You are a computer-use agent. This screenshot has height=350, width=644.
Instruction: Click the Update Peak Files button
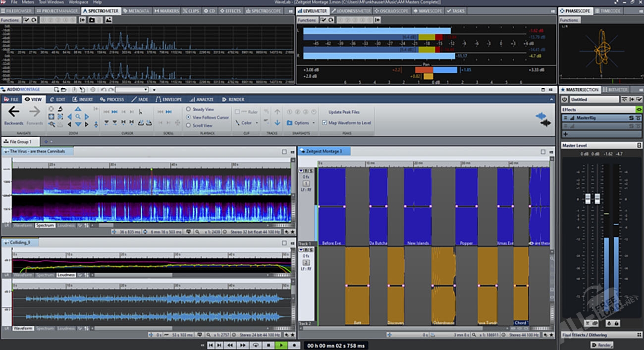(344, 112)
